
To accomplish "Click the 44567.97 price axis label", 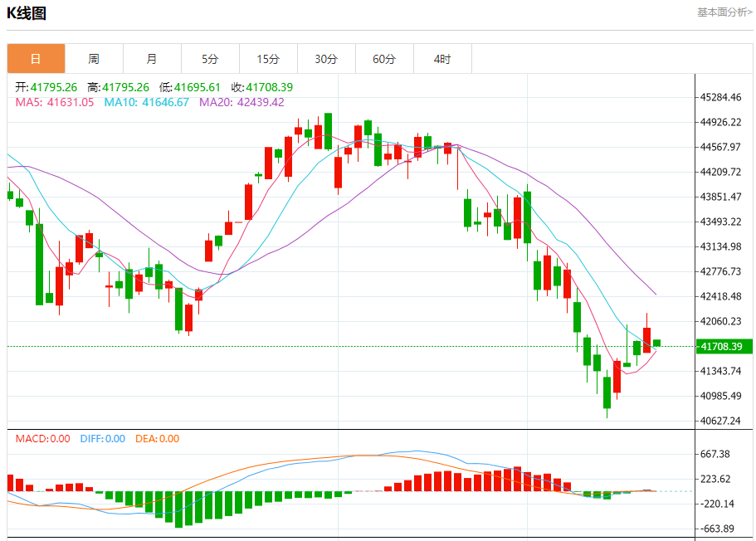I will (721, 147).
